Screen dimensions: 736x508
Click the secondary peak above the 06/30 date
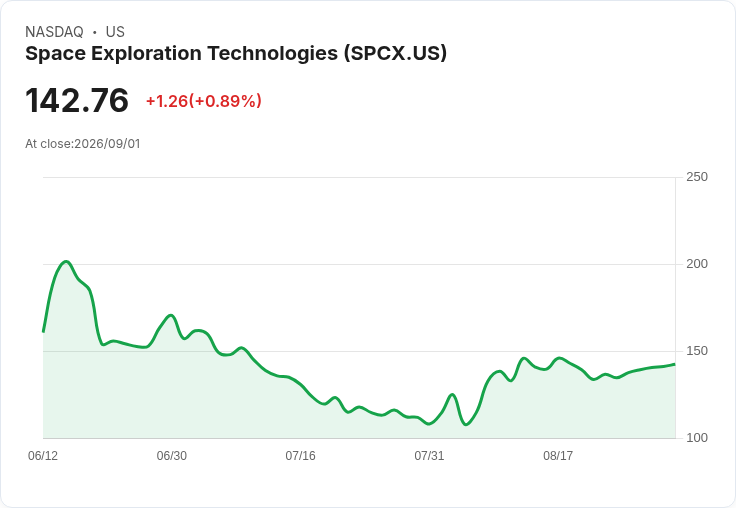171,316
